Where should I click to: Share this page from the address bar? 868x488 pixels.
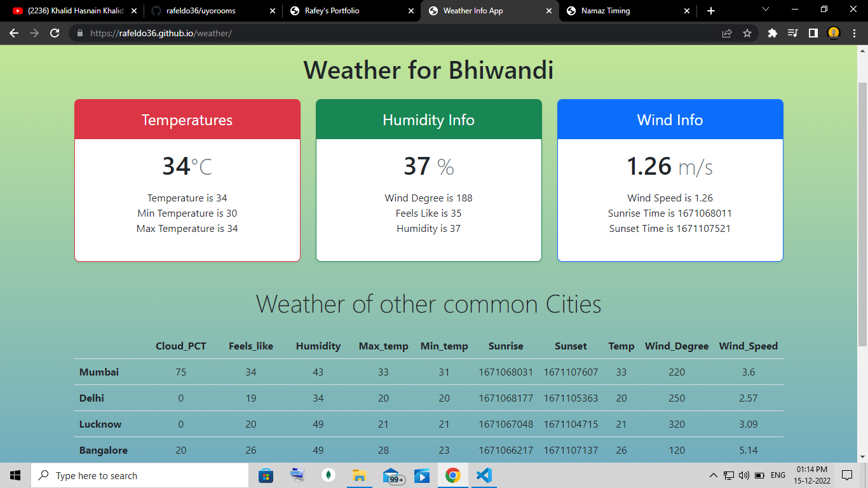727,33
